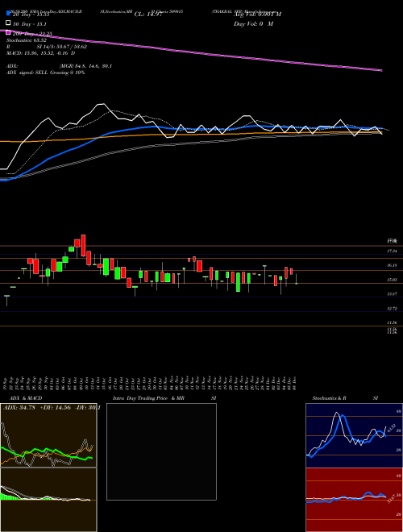Select the 'Day Vol: 0 M' label

click(x=253, y=23)
